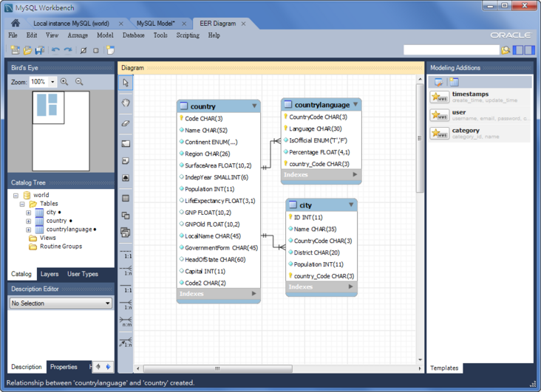541x392 pixels.
Task: Toggle the left sidebar panel visibility
Action: 518,50
